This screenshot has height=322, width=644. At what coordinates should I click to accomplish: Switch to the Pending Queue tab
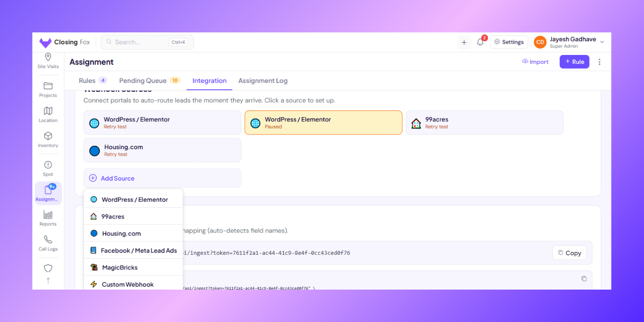(x=143, y=80)
